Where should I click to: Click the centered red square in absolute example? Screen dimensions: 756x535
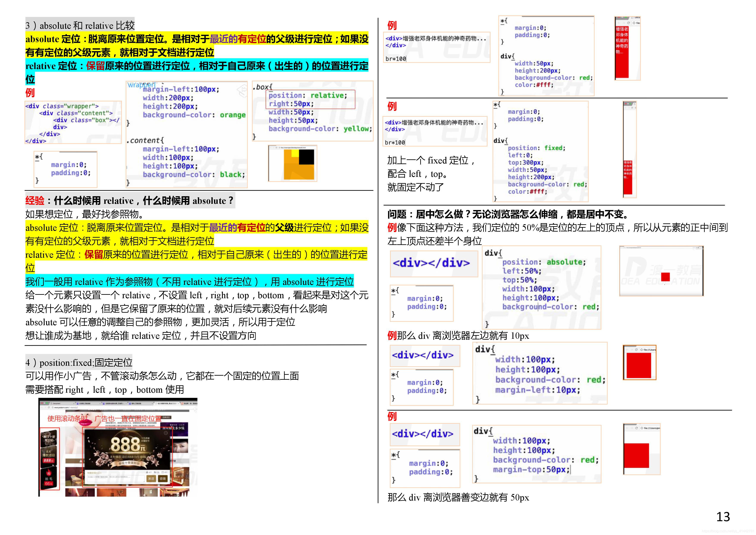pyautogui.click(x=665, y=277)
